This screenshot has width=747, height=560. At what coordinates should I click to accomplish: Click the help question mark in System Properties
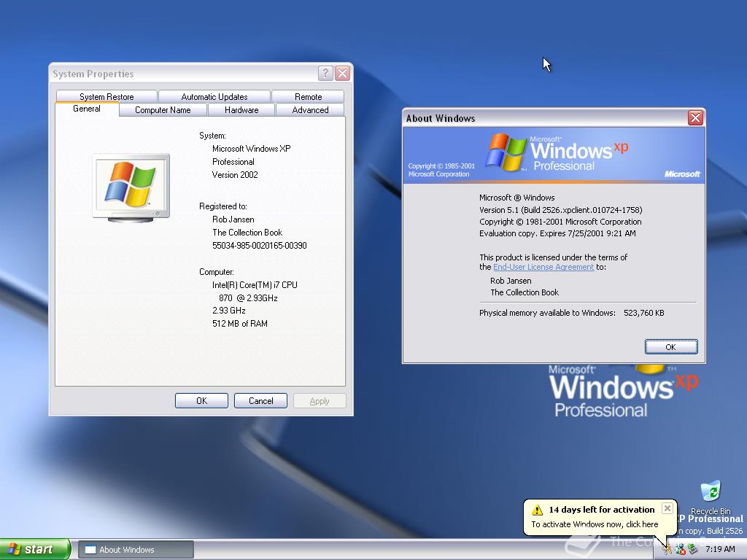(325, 74)
